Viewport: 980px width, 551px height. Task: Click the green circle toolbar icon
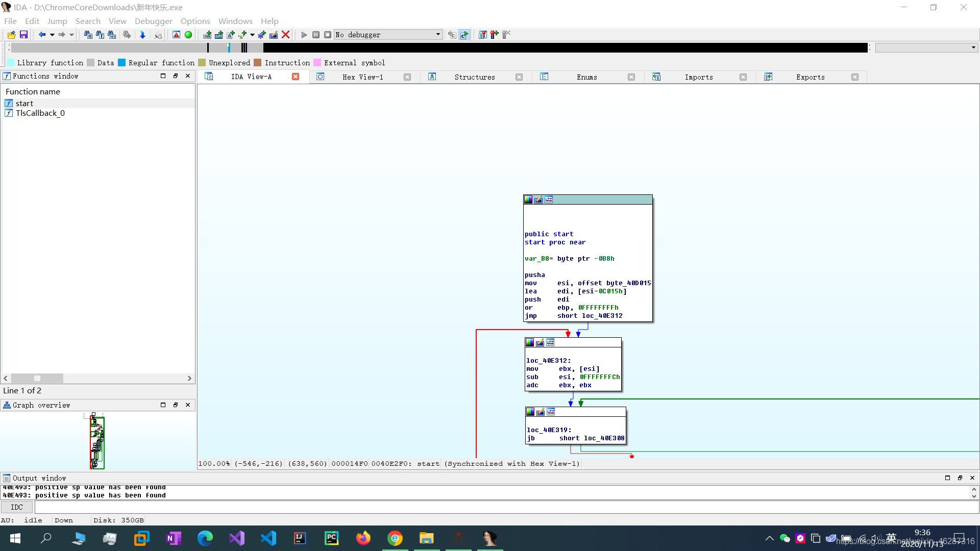188,35
